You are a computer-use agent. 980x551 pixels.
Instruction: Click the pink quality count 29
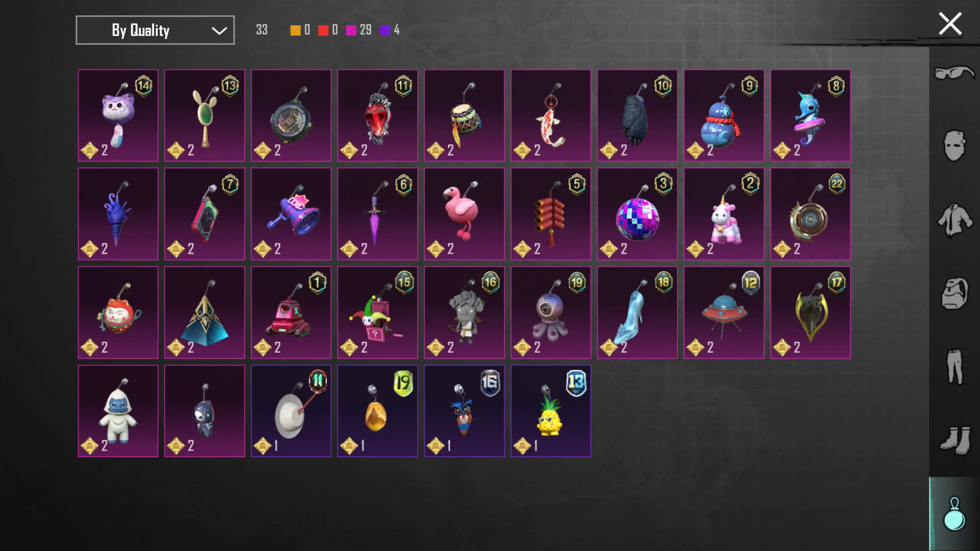[365, 30]
